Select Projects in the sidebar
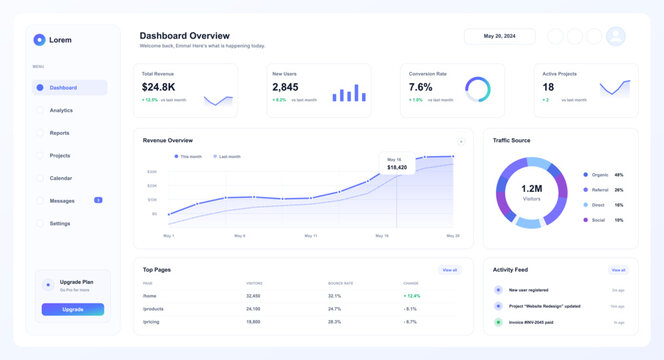This screenshot has width=664, height=360. click(60, 155)
